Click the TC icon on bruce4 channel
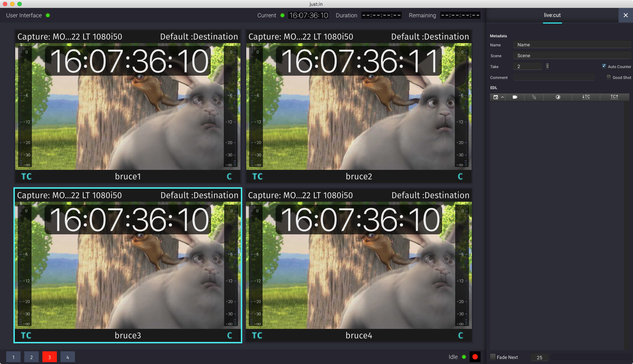This screenshot has width=633, height=364. point(257,335)
